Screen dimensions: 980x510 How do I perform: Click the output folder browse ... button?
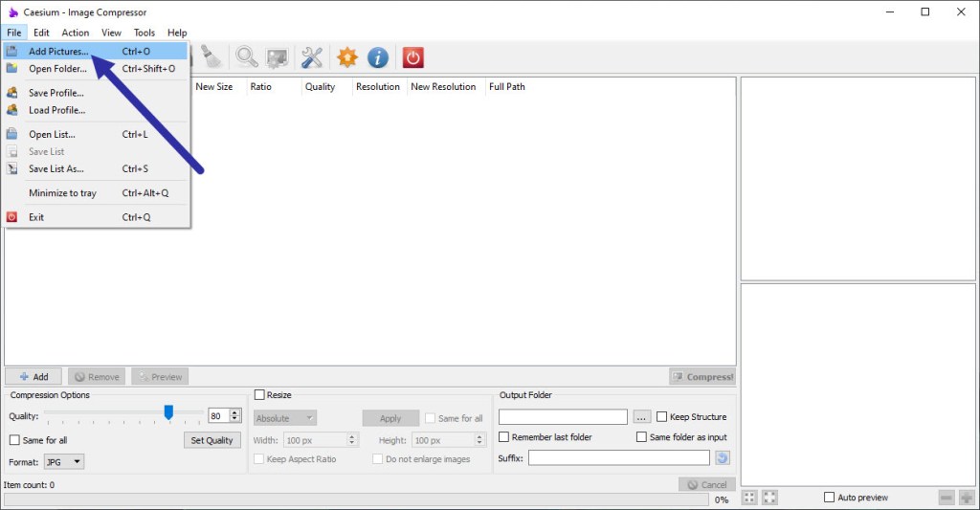point(641,417)
